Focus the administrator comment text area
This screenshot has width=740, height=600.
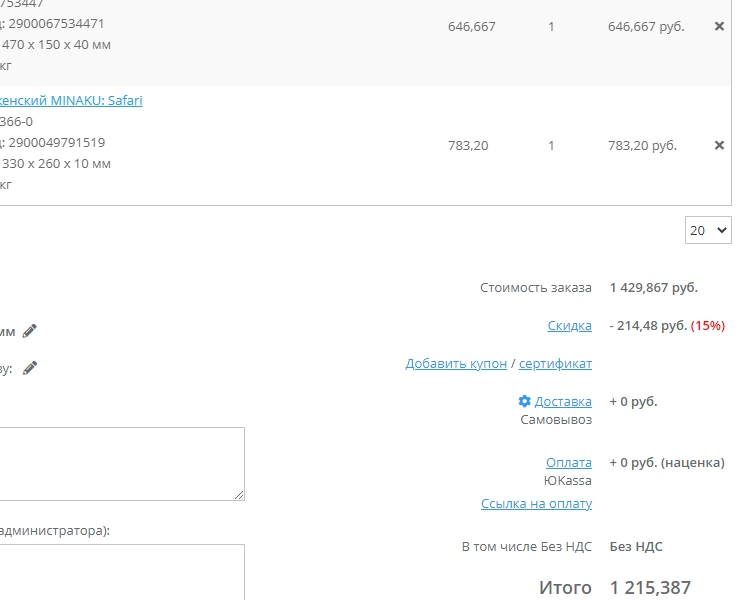[x=120, y=572]
